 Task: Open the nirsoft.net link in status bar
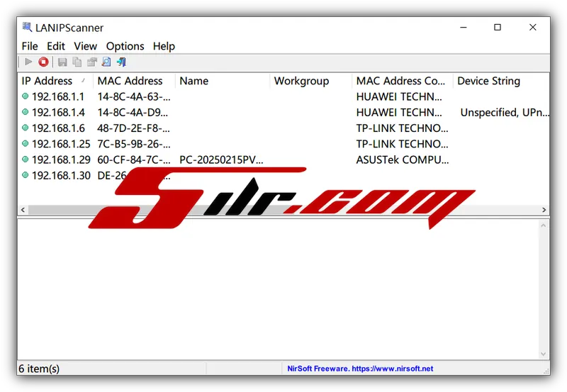point(393,369)
